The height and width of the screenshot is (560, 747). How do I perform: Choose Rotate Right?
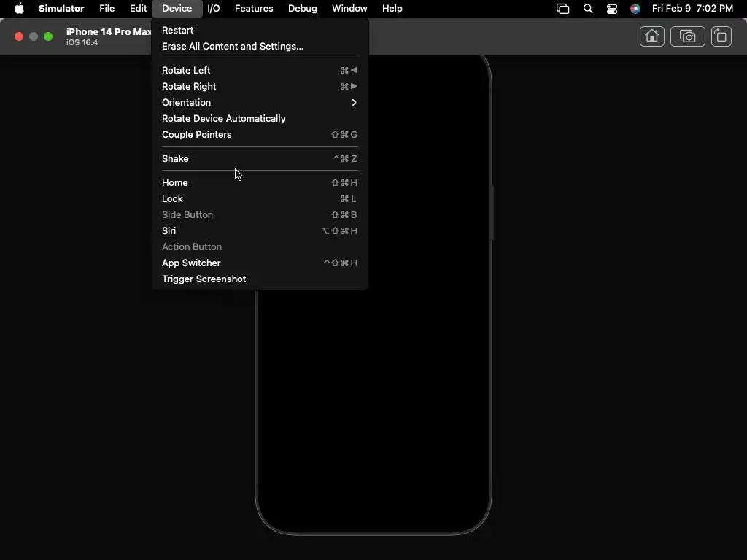(260, 86)
